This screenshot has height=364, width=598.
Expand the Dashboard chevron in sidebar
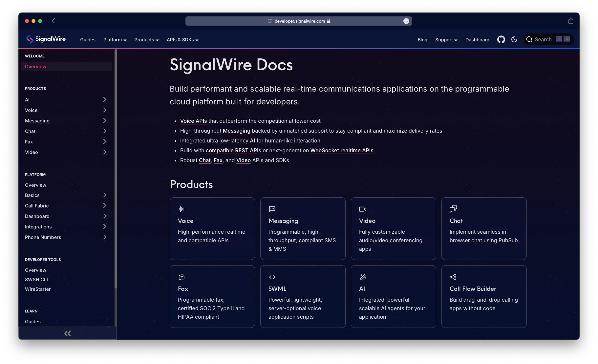click(105, 216)
